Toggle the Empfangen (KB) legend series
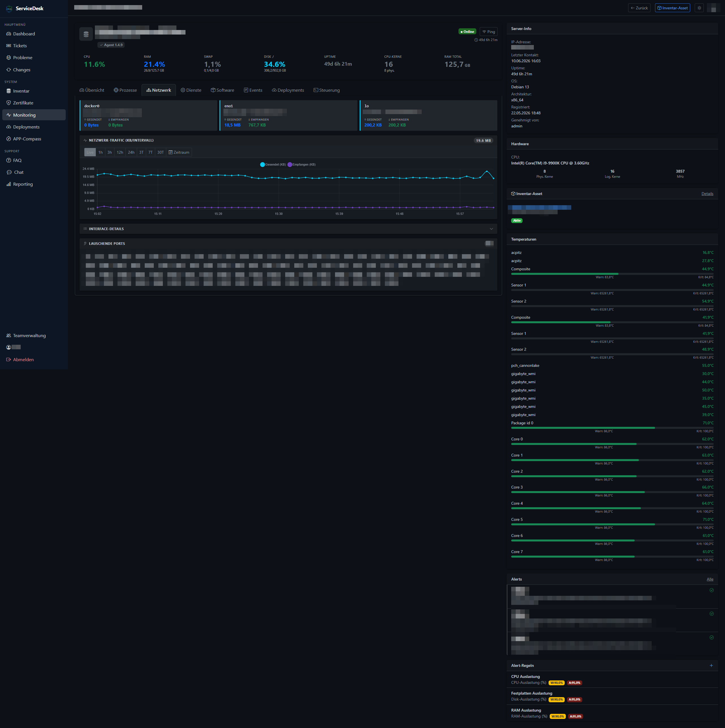725x728 pixels. (302, 165)
